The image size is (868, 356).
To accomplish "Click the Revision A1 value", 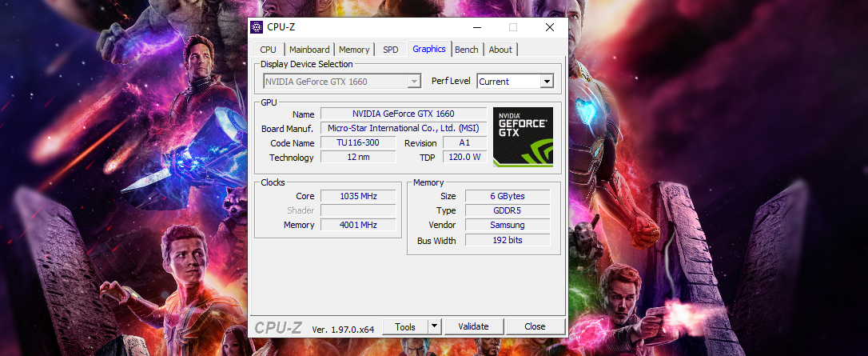I will (464, 142).
